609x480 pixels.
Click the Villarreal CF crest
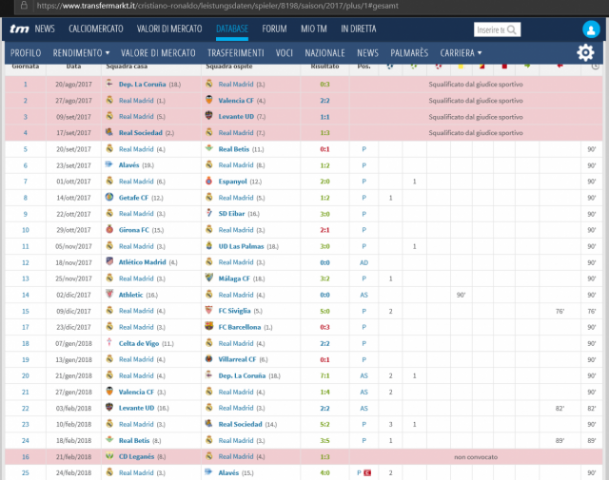tap(209, 359)
